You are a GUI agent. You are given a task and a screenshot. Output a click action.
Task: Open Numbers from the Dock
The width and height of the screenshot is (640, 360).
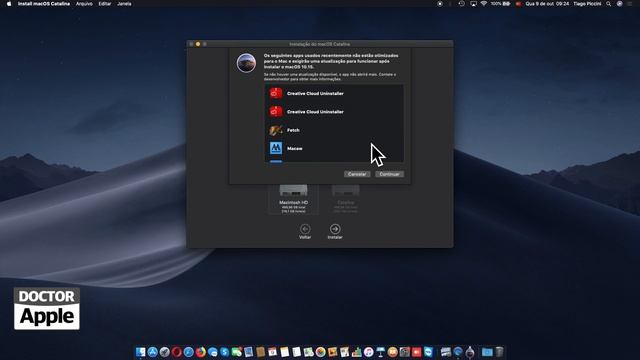(x=357, y=352)
